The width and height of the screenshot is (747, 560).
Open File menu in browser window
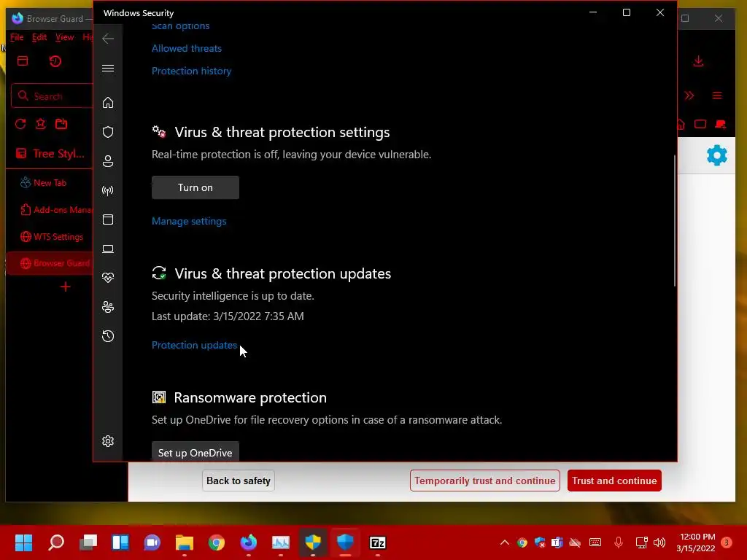[17, 37]
